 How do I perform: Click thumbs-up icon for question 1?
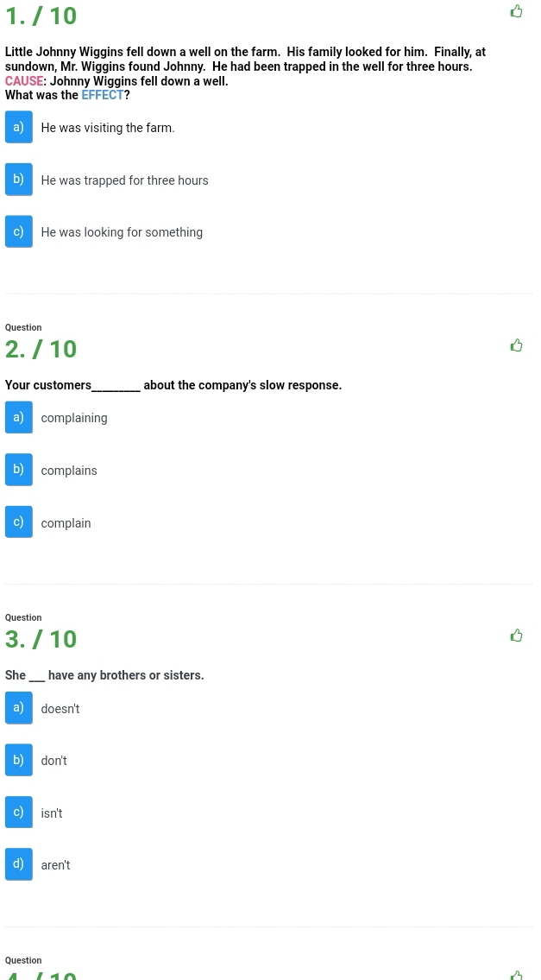[516, 11]
